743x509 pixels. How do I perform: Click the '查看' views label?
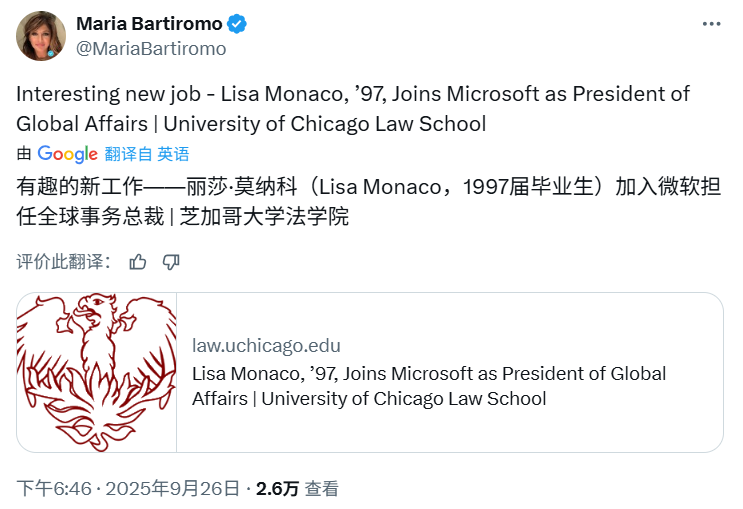[x=322, y=489]
